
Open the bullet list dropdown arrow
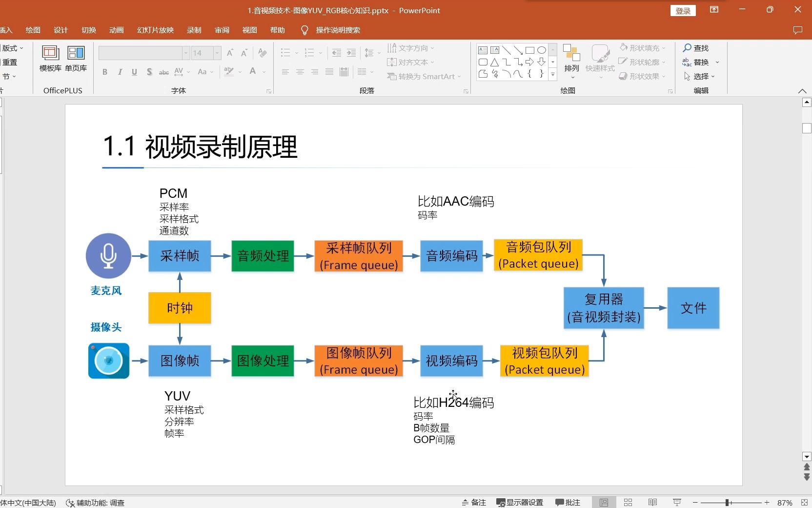pyautogui.click(x=295, y=53)
